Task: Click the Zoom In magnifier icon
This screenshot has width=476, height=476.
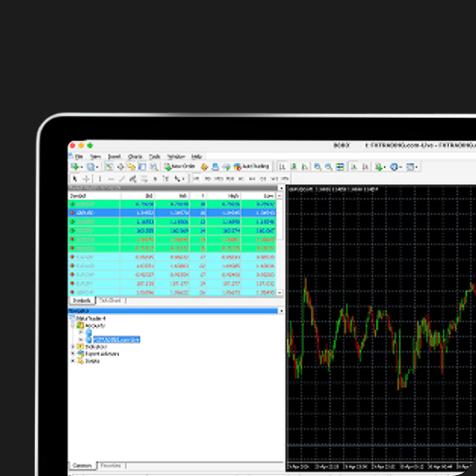Action: point(317,167)
